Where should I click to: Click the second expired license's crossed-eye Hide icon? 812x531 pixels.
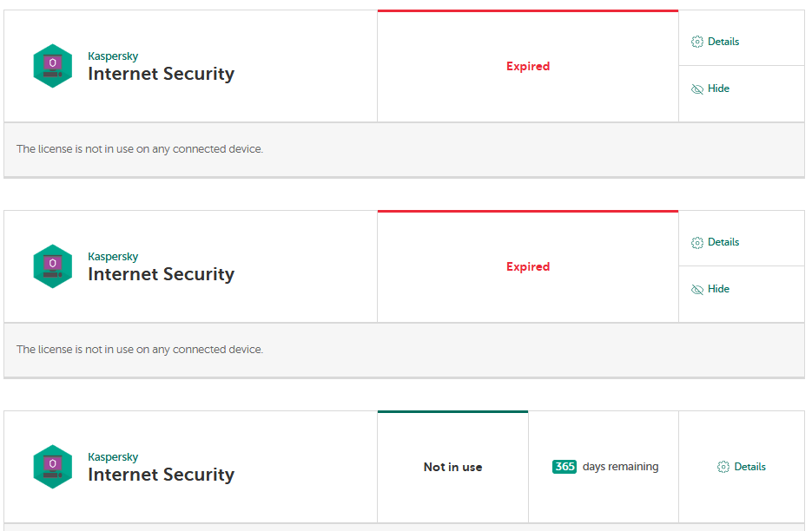click(696, 289)
